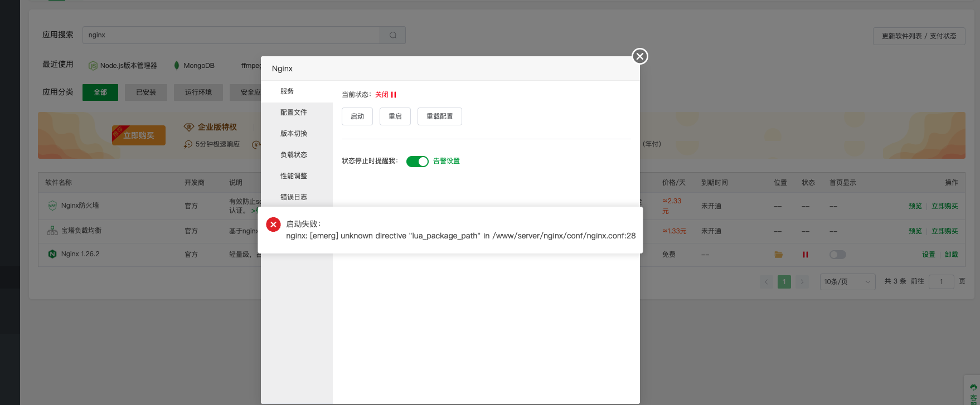
Task: Click 预览 link for Nginx防火墙
Action: (915, 206)
